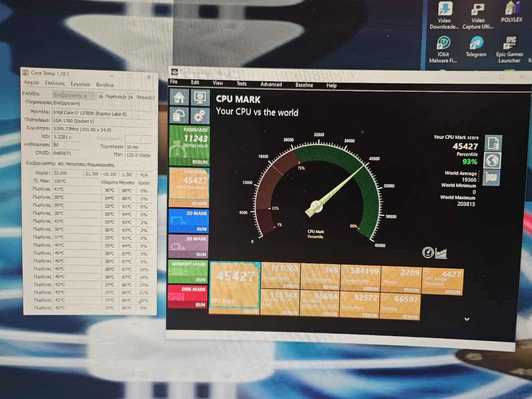Viewport: 532px width, 399px height.
Task: Rerun the Sorting test
Action: click(x=410, y=317)
